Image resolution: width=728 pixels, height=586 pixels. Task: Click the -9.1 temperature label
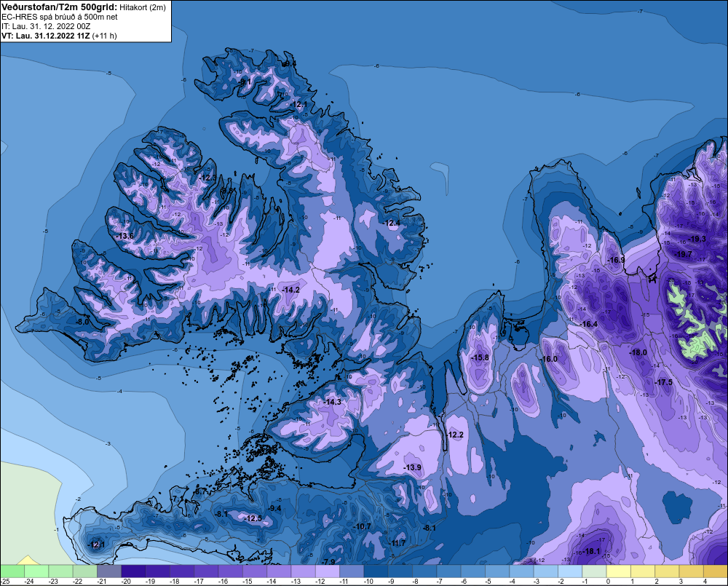tap(244, 82)
